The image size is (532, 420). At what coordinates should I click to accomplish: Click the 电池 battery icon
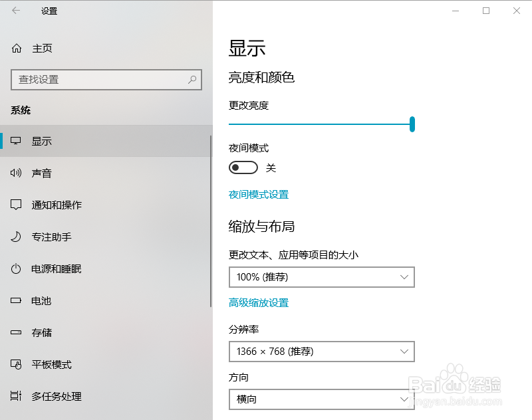tap(16, 300)
